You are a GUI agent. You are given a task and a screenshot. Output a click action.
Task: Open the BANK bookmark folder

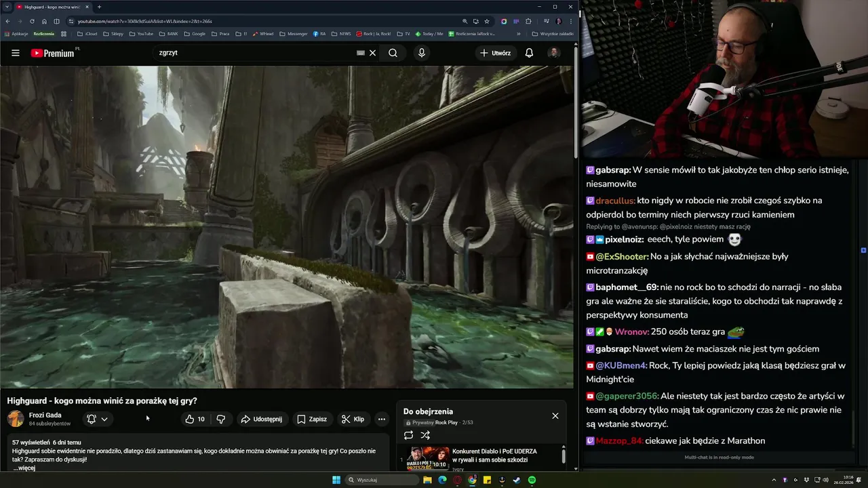click(x=169, y=33)
